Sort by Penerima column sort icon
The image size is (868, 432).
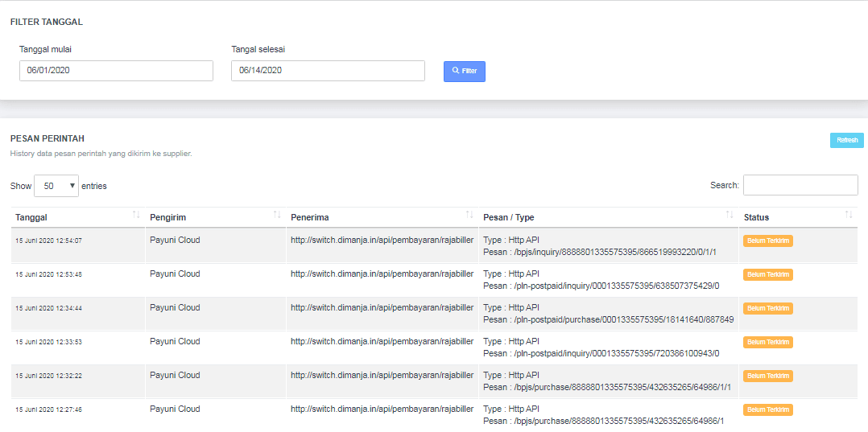click(x=469, y=216)
